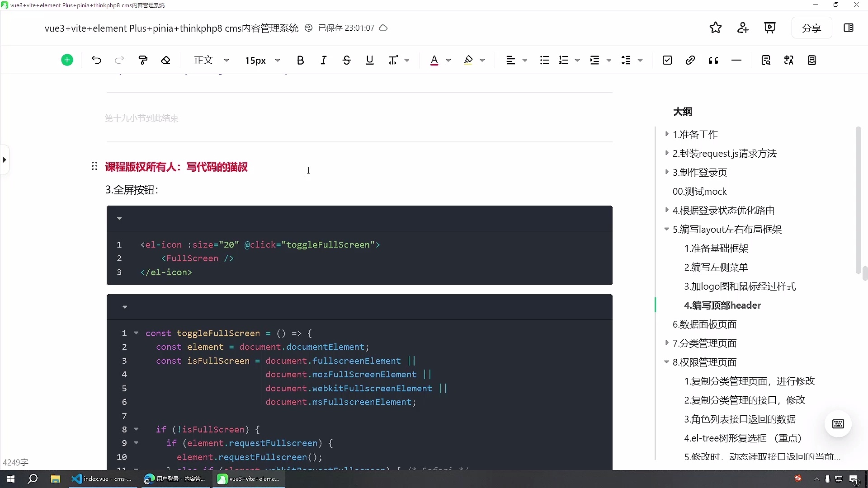Select the format painter tool

click(x=143, y=60)
